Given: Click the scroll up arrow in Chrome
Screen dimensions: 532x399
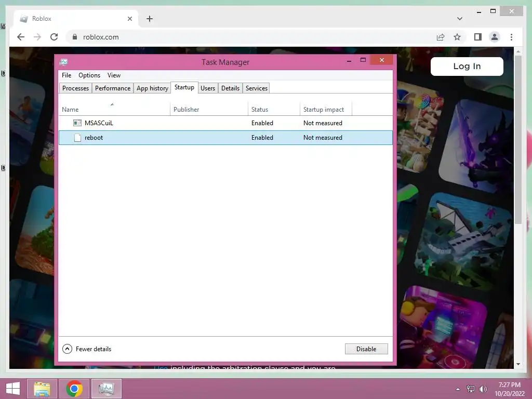Looking at the screenshot, I should coord(518,51).
